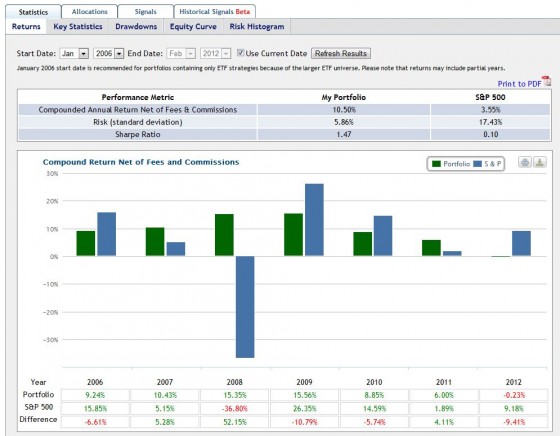
Task: Click the 9.24% Portfolio cell for 2006
Action: tap(95, 395)
